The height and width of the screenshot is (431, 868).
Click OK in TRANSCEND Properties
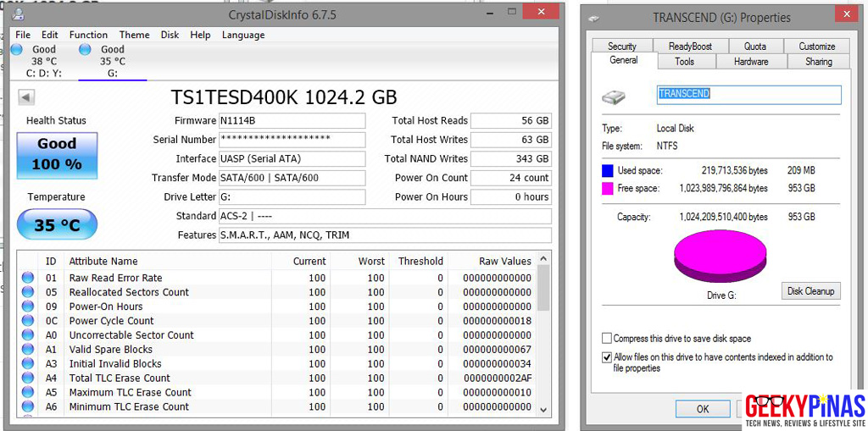(703, 409)
